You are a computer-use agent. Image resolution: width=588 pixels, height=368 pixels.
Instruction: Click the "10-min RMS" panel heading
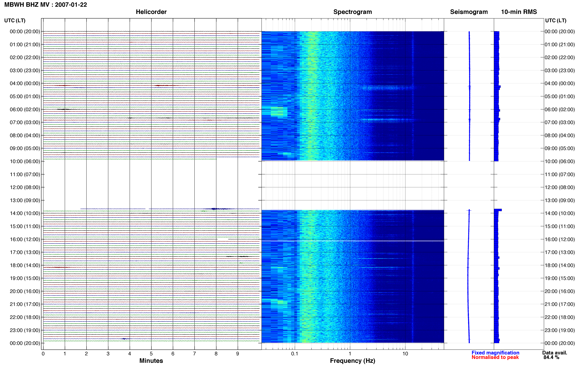519,12
